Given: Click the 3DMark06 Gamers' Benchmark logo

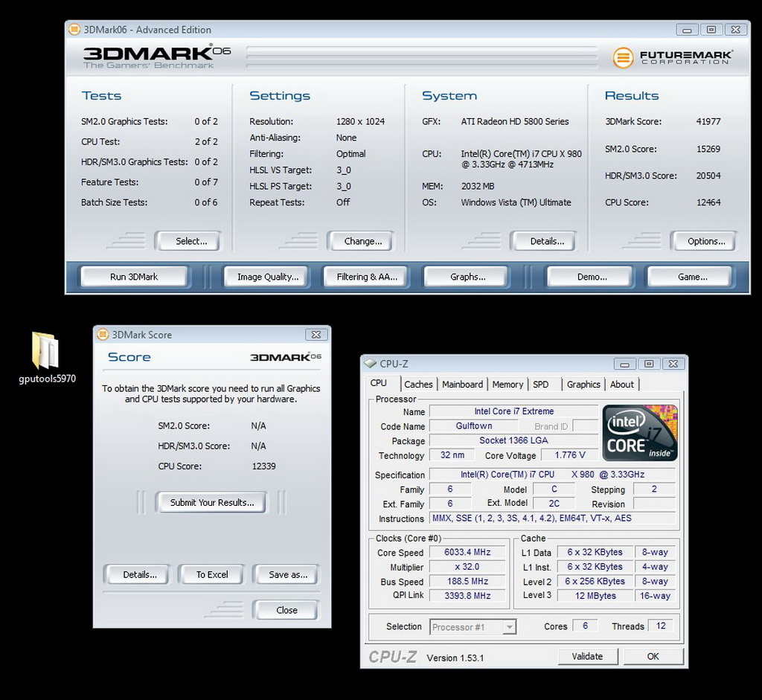Looking at the screenshot, I should click(156, 57).
